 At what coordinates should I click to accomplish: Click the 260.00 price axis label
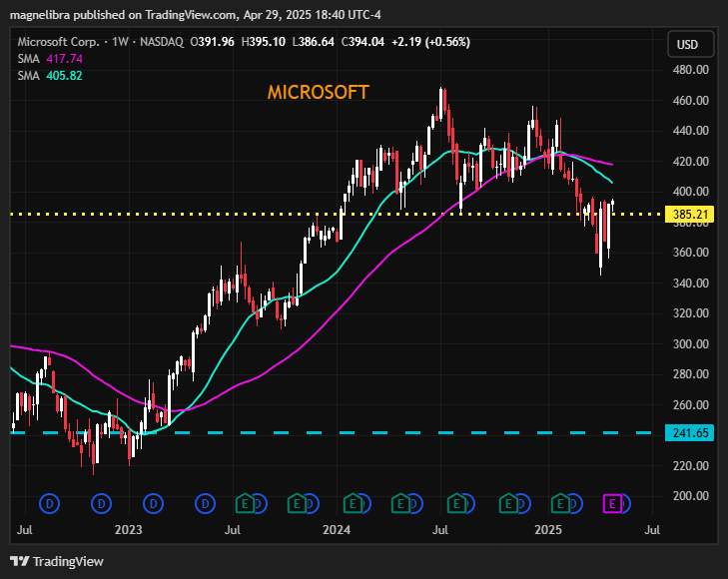pyautogui.click(x=690, y=404)
